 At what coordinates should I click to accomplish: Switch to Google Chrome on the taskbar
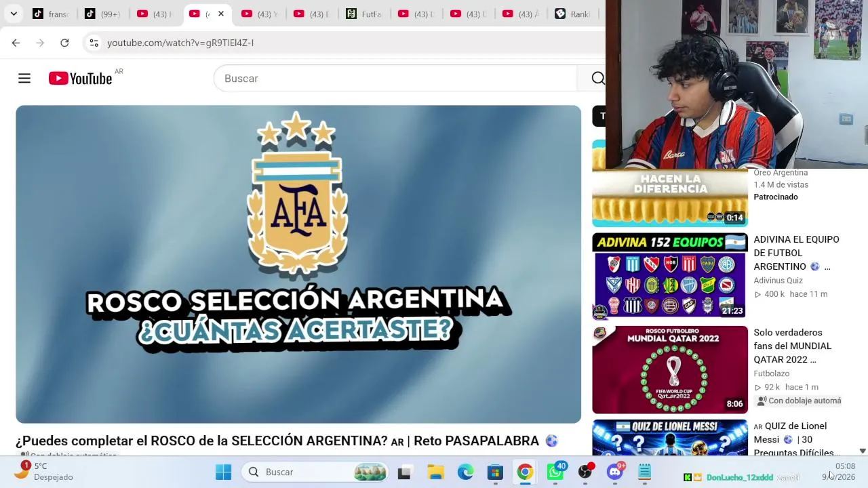(525, 472)
